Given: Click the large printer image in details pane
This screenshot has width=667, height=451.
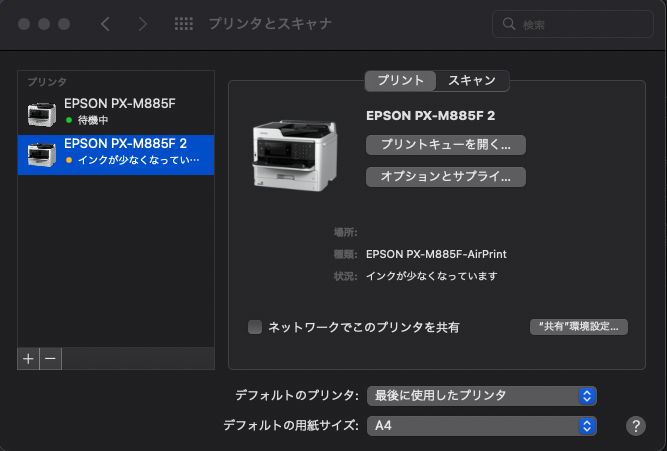Looking at the screenshot, I should coord(295,155).
